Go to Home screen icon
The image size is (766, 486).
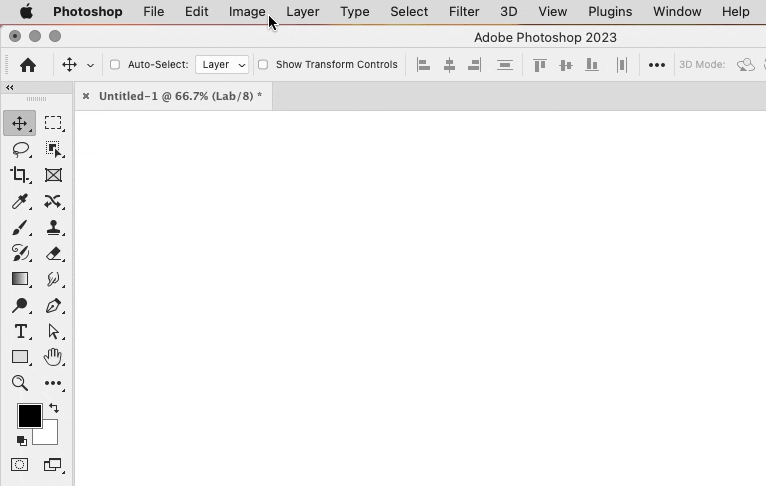click(28, 64)
